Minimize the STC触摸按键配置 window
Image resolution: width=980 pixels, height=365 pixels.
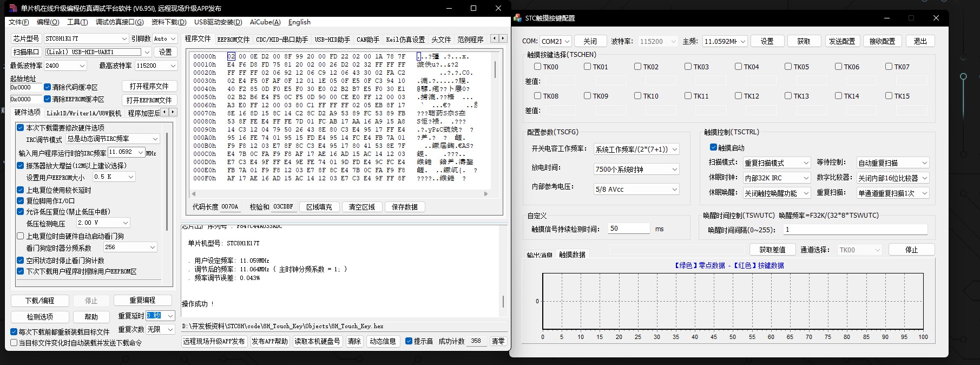pyautogui.click(x=886, y=18)
